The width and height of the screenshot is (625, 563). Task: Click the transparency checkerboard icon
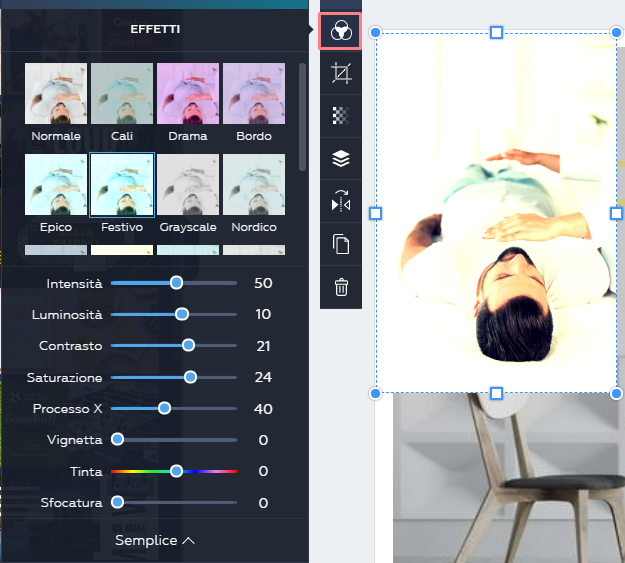pos(341,116)
